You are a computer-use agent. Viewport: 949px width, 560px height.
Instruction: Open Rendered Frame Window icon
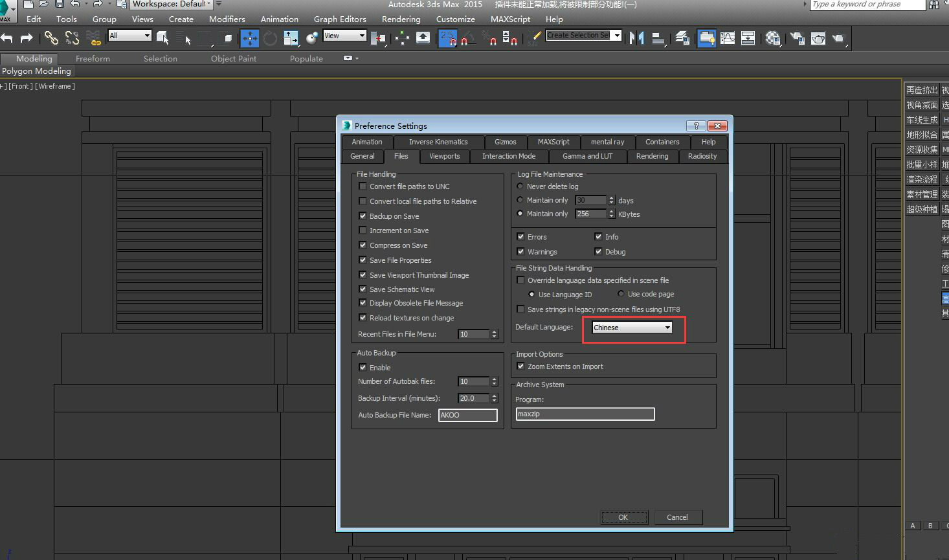[x=818, y=38]
